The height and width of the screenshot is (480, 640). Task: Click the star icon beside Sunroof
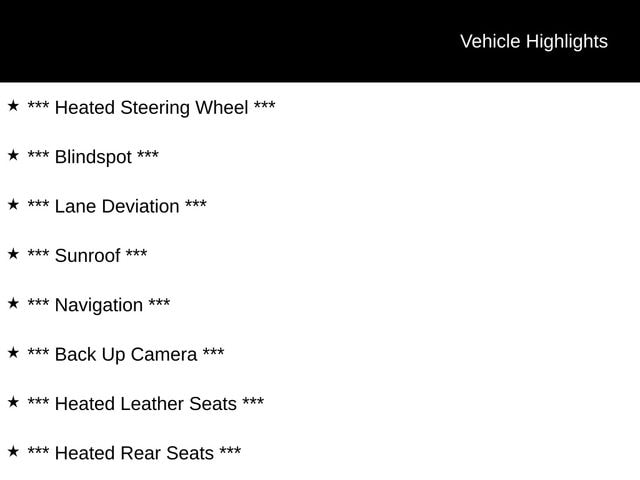click(x=13, y=254)
